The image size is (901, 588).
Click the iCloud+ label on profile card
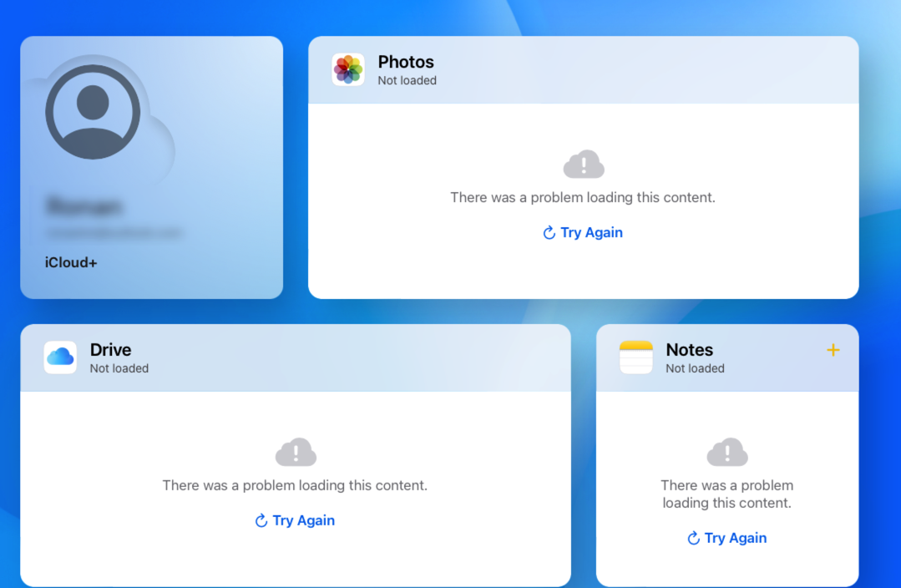(x=71, y=262)
